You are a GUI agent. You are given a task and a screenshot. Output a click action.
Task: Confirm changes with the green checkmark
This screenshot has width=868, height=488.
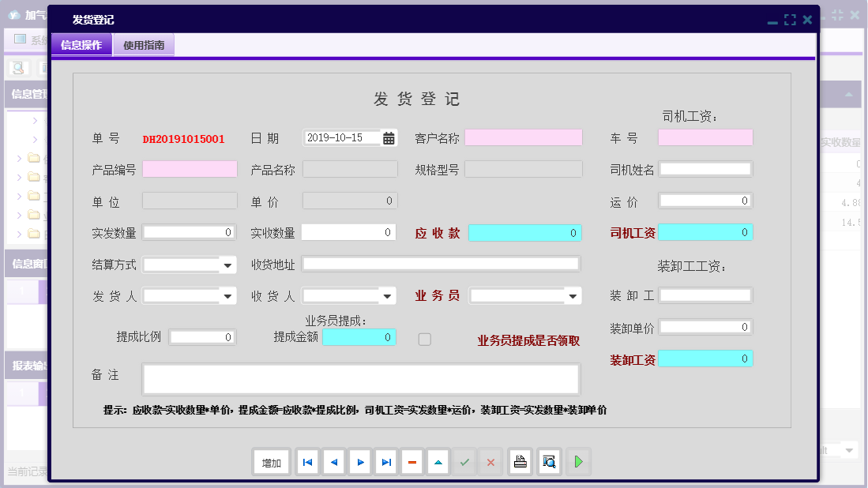click(x=464, y=462)
